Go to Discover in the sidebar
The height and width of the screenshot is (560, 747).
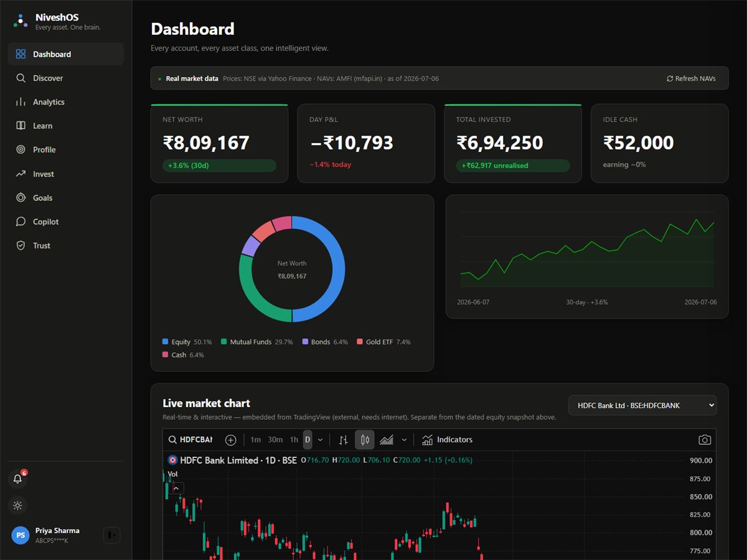click(x=65, y=78)
